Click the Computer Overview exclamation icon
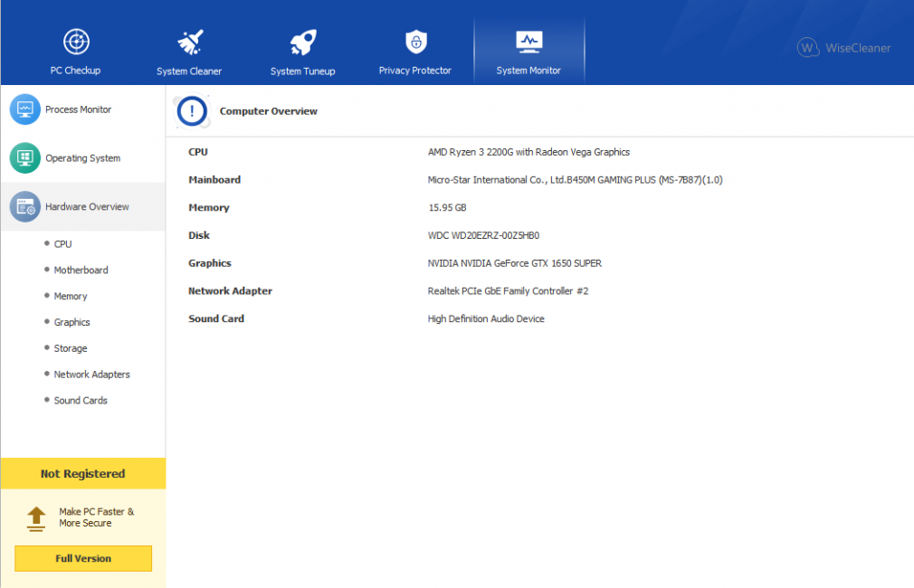Screen dimensions: 914x588 point(192,110)
